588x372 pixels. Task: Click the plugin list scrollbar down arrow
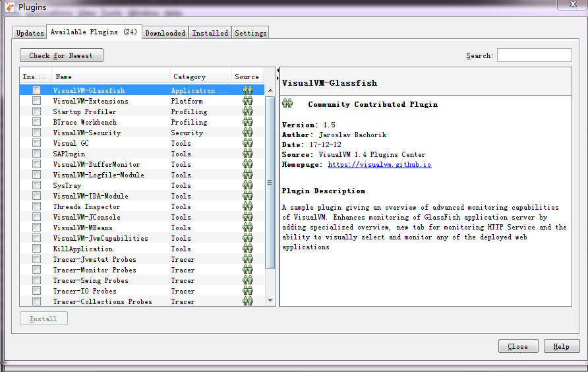[x=270, y=301]
